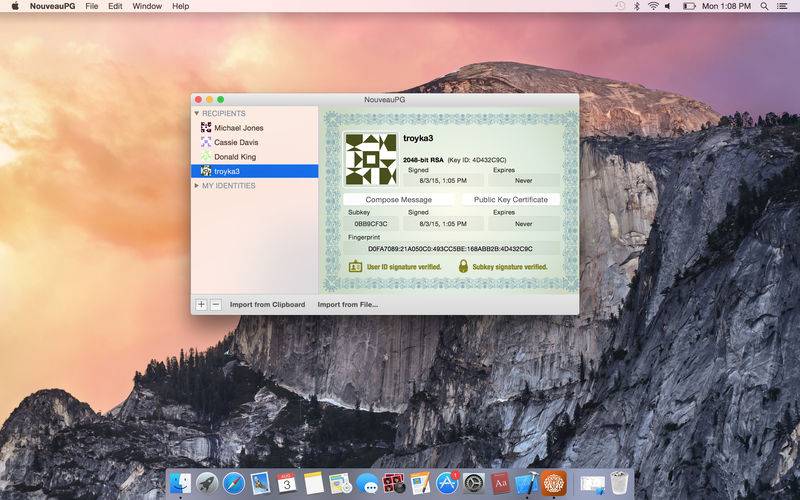Open Messages from the dock
The width and height of the screenshot is (800, 500).
[367, 483]
